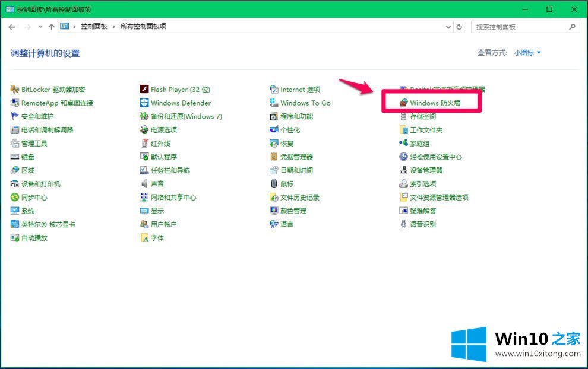Click the 电话和调制解调器 icon

click(x=15, y=129)
